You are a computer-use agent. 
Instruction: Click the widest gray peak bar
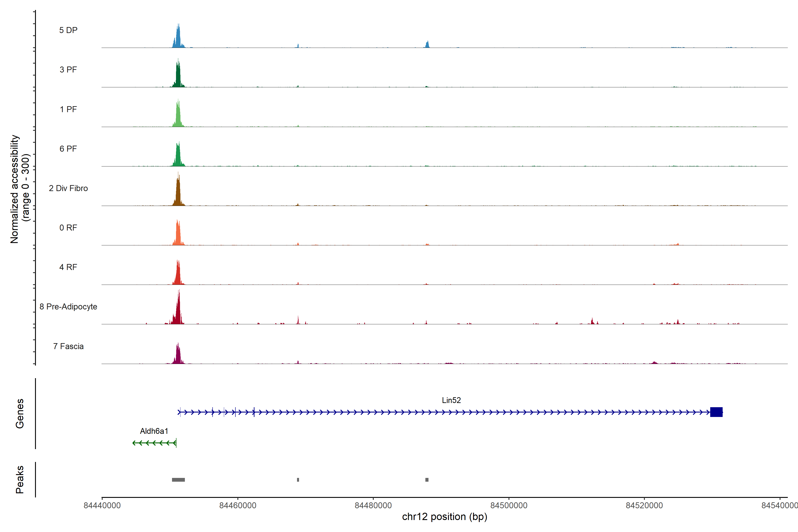[178, 480]
